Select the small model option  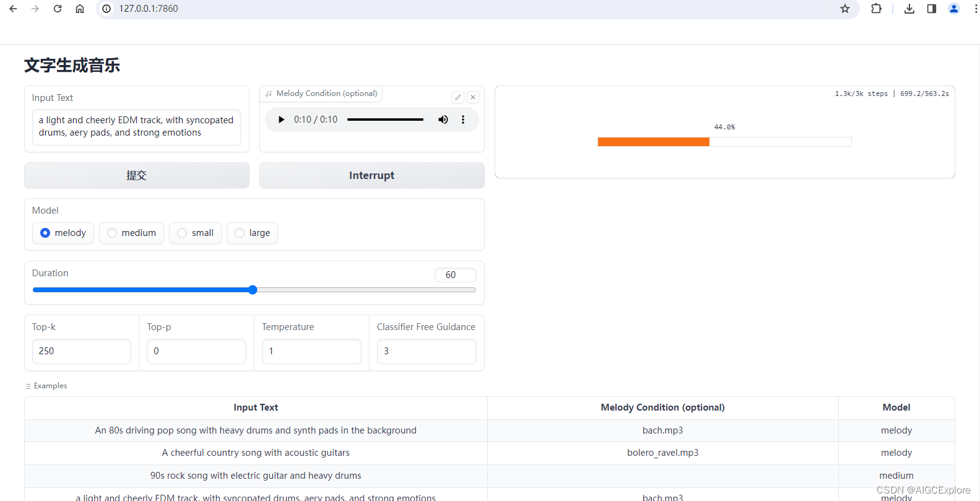(x=195, y=233)
